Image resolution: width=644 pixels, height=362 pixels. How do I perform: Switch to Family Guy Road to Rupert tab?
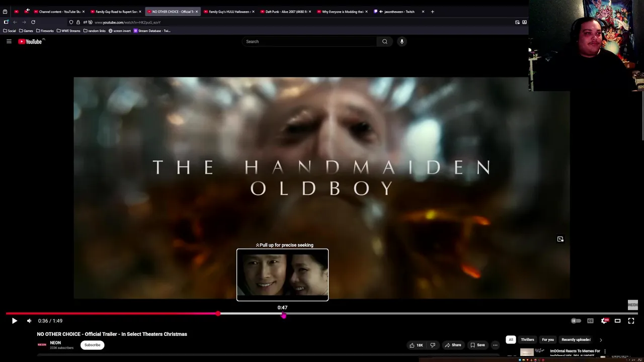click(x=116, y=12)
